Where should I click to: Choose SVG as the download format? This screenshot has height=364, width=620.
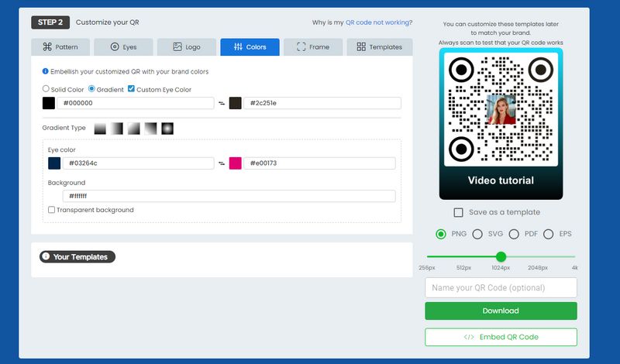click(477, 234)
